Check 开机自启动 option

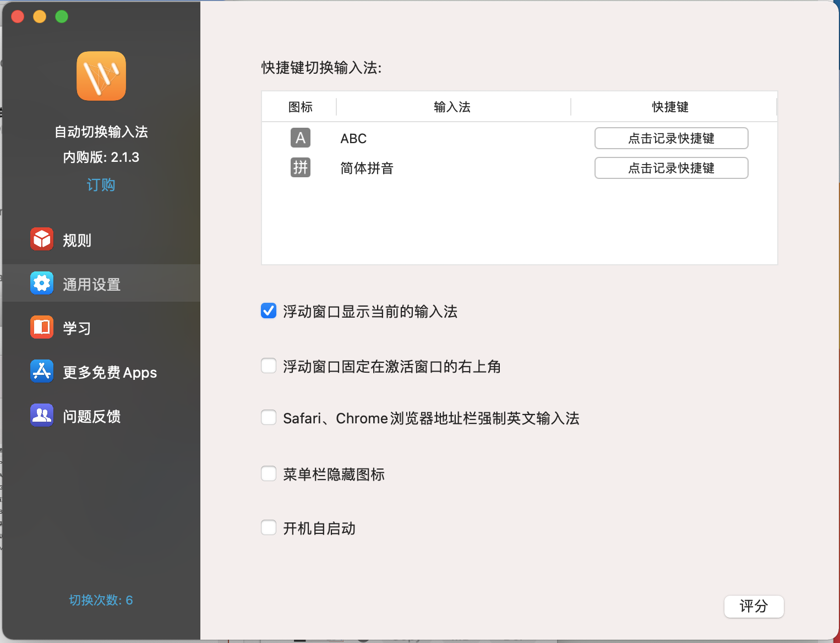(x=269, y=527)
